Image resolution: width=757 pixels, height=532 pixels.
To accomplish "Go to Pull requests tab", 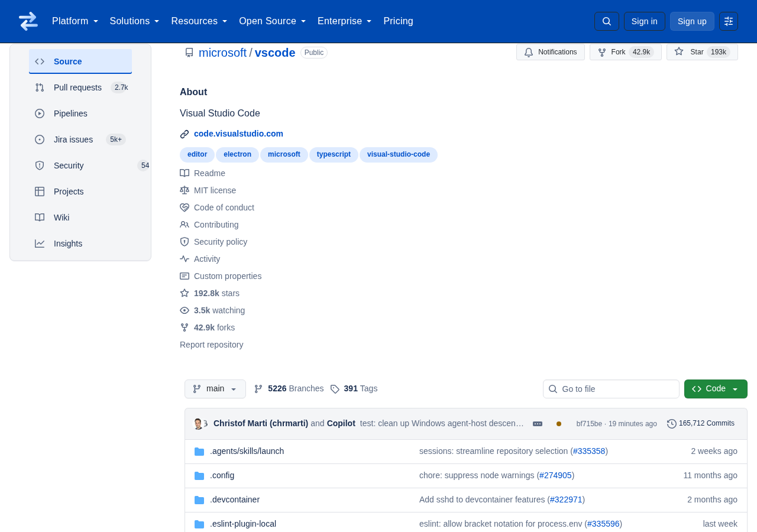I will (x=80, y=87).
